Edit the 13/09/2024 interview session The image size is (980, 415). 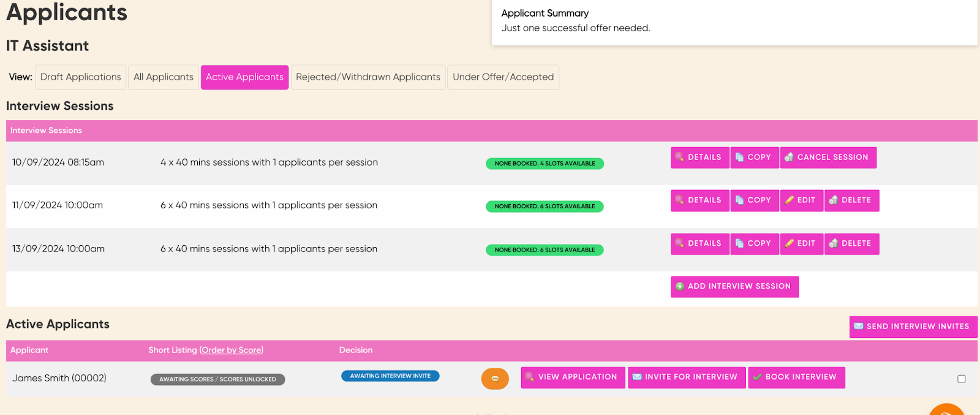(801, 244)
